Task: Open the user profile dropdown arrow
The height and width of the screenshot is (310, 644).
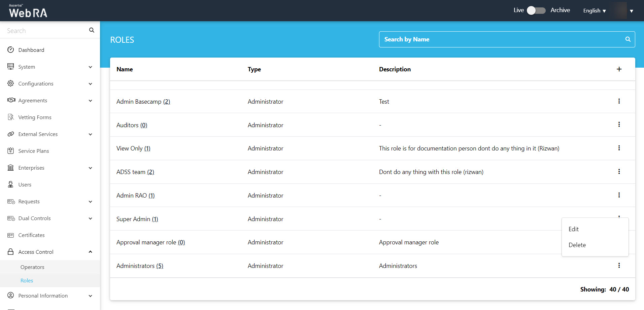Action: [632, 11]
